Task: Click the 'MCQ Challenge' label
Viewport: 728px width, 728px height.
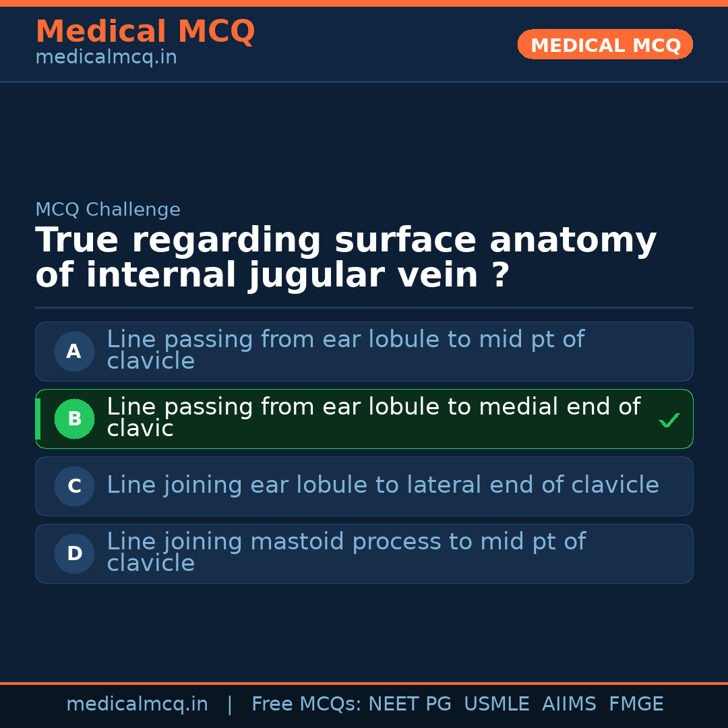Action: (108, 210)
